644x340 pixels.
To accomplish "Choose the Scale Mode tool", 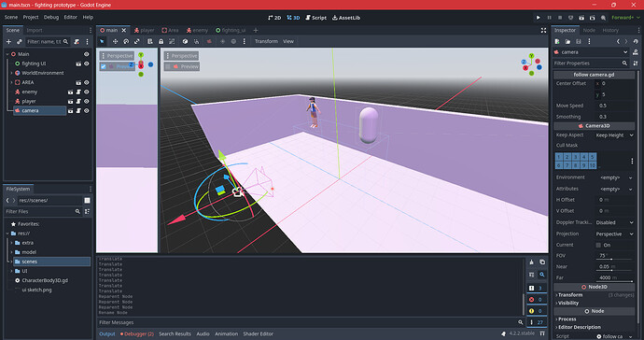I will click(137, 41).
